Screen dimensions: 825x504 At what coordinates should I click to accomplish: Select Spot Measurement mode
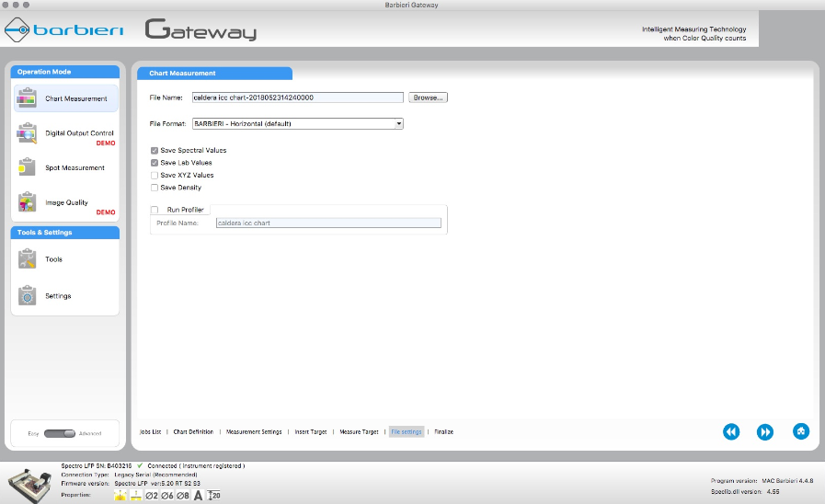coord(66,167)
